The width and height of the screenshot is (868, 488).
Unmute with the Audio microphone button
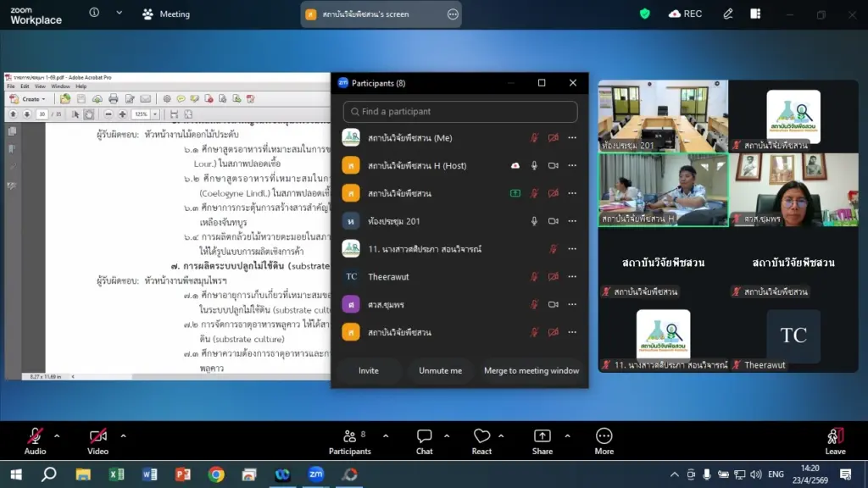tap(35, 436)
